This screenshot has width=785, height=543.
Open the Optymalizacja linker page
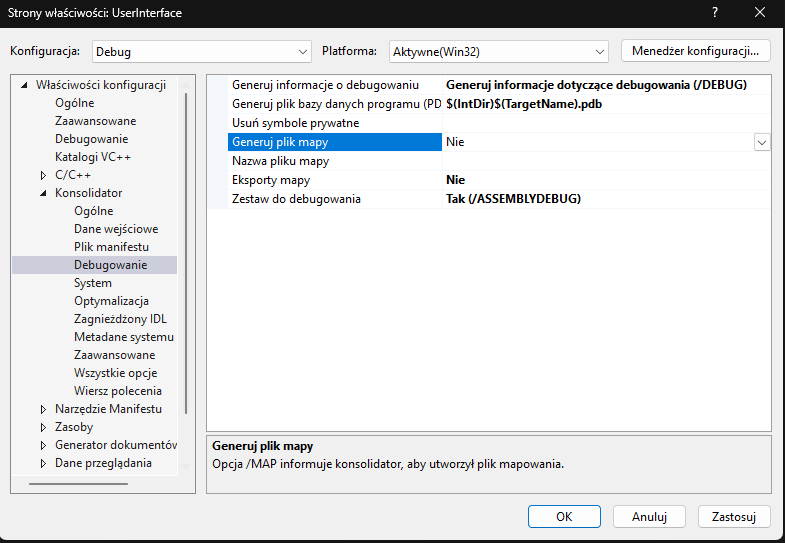coord(111,301)
